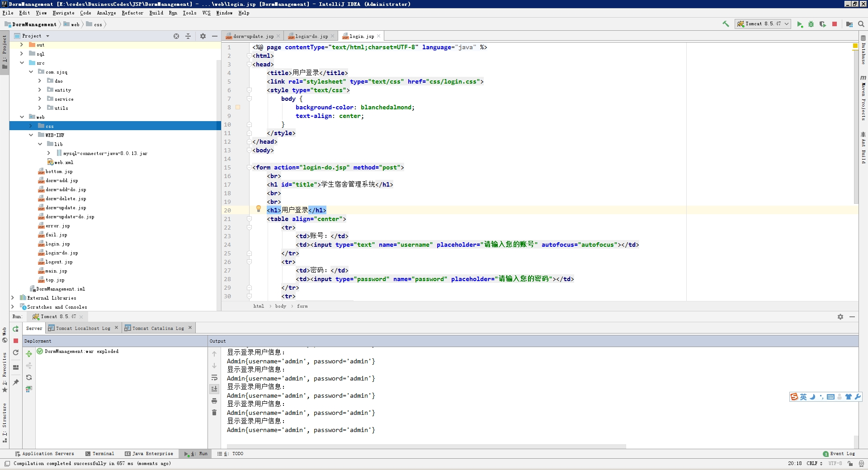Open Everywhere search with the magnifier icon
The width and height of the screenshot is (868, 470).
point(861,23)
